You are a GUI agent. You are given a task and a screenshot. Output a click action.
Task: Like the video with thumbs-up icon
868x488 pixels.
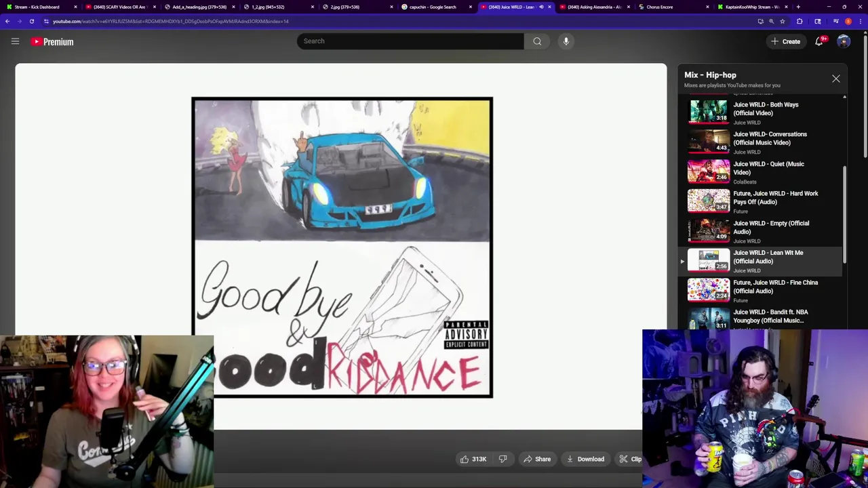pyautogui.click(x=465, y=460)
